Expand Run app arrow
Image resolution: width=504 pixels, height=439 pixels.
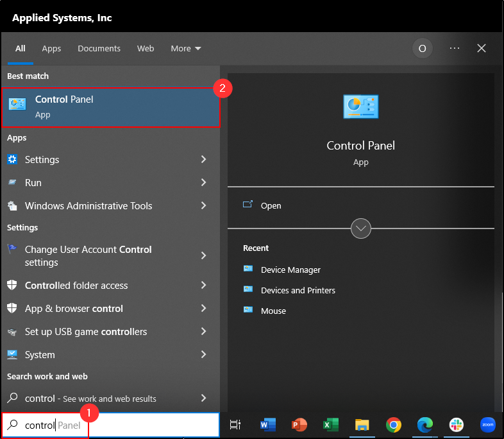click(203, 182)
